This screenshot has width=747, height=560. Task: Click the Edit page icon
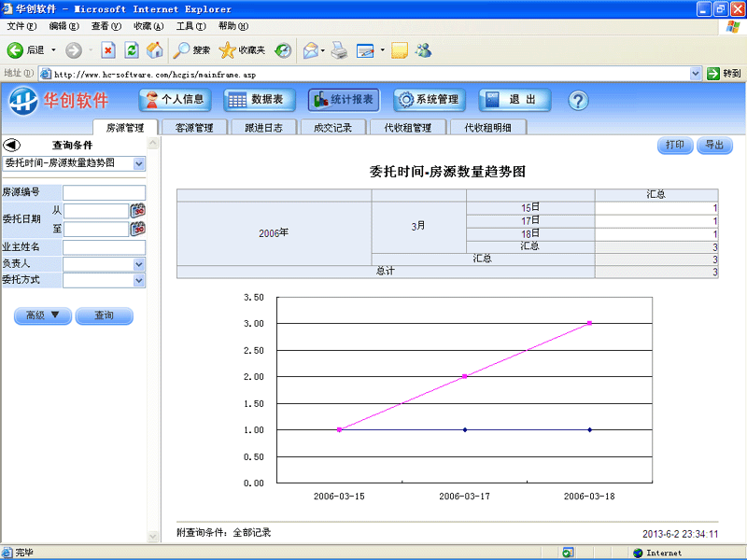coord(365,50)
